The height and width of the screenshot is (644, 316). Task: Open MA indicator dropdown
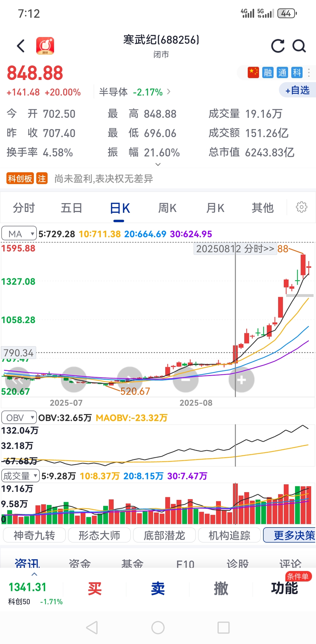19,234
